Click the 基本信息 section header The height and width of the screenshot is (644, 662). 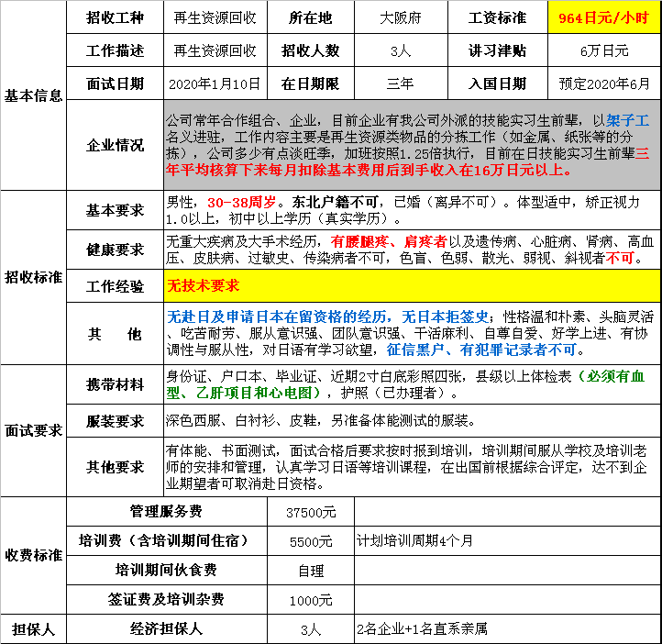(33, 95)
